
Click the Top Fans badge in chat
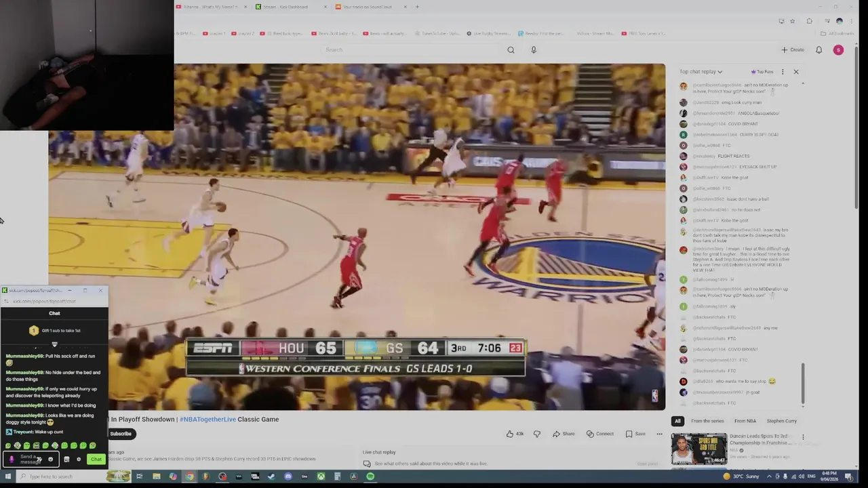762,71
